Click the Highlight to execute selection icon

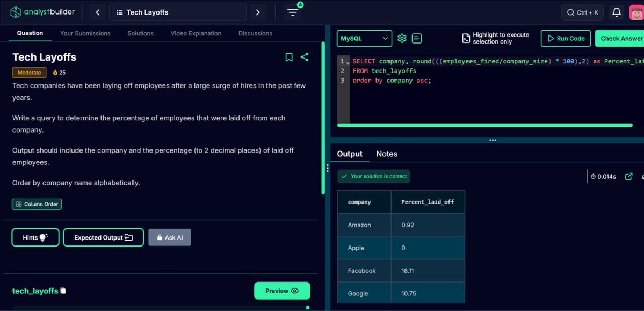pos(466,39)
